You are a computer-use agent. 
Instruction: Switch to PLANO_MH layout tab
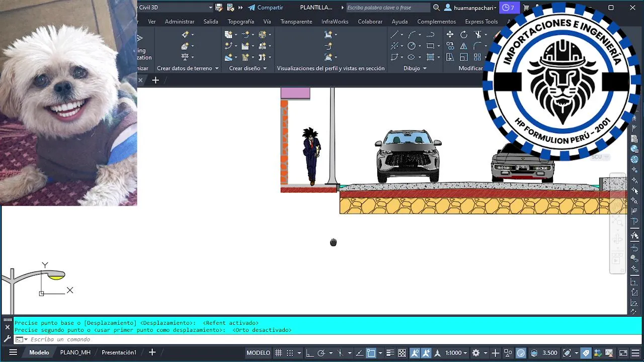coord(75,352)
